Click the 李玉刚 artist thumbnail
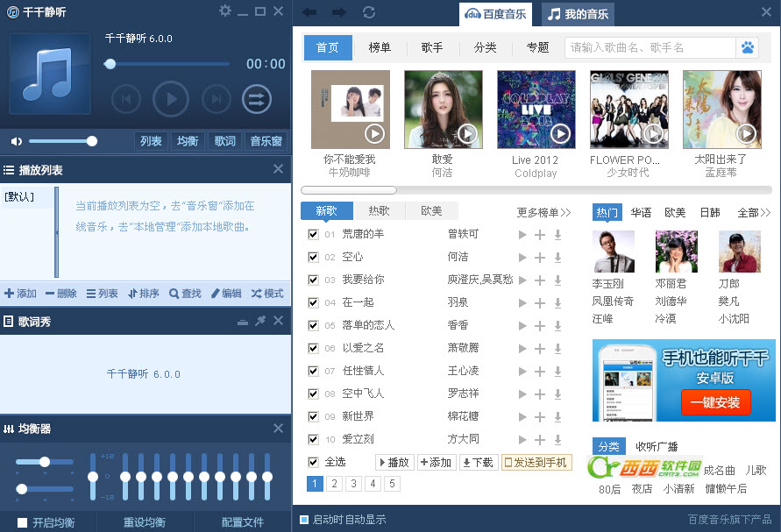 [x=614, y=252]
